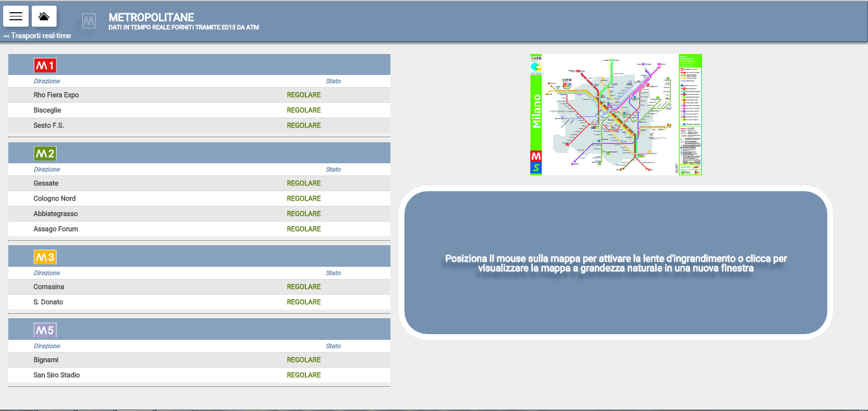Select the Rho Fiera Expo direction row
Screen dimensions: 868x411
pos(56,95)
